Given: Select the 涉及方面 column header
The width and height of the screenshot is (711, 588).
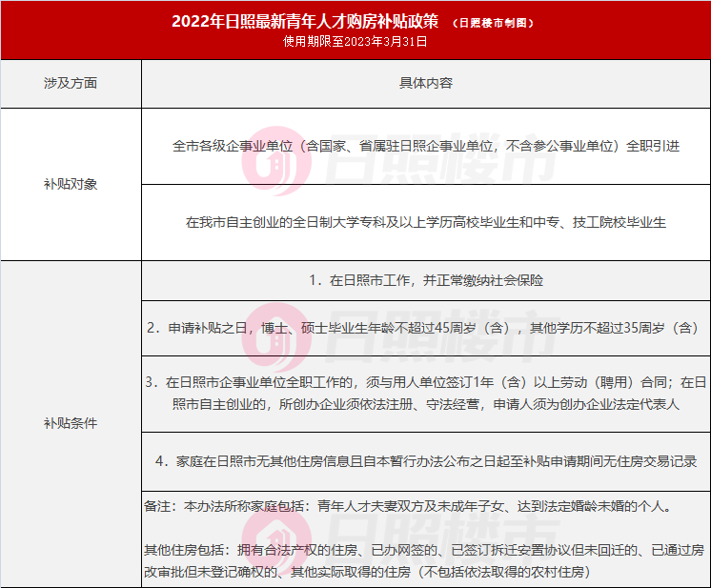Looking at the screenshot, I should [x=71, y=84].
